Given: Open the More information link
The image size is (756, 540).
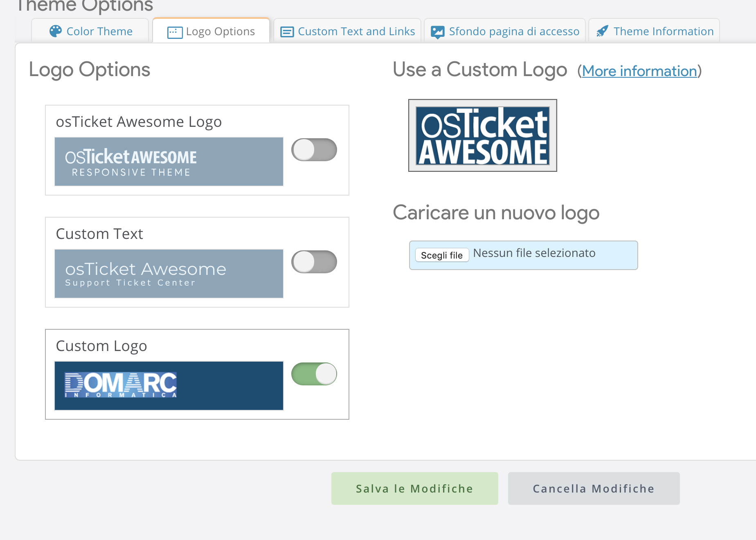Looking at the screenshot, I should click(x=639, y=71).
